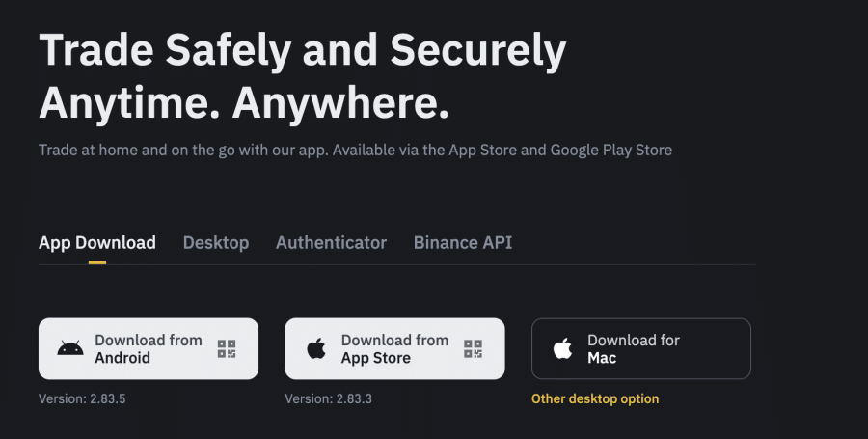This screenshot has width=868, height=439.
Task: Open the Authenticator tab
Action: (331, 243)
